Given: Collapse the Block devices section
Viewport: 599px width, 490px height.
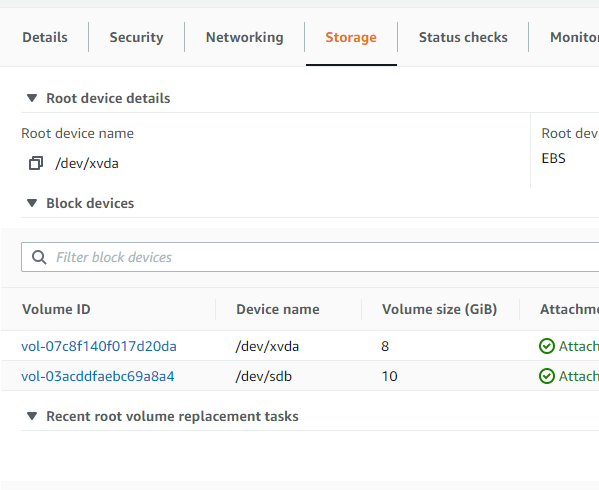Looking at the screenshot, I should [32, 203].
